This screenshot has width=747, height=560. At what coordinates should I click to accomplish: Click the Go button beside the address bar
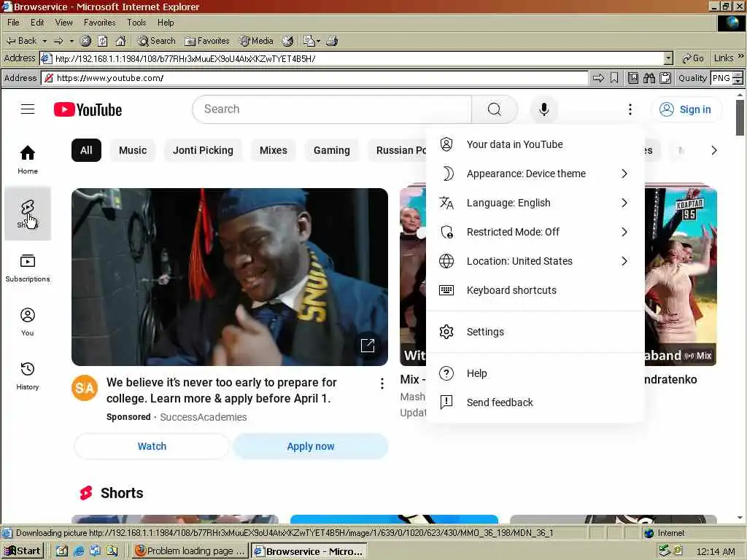(x=693, y=58)
